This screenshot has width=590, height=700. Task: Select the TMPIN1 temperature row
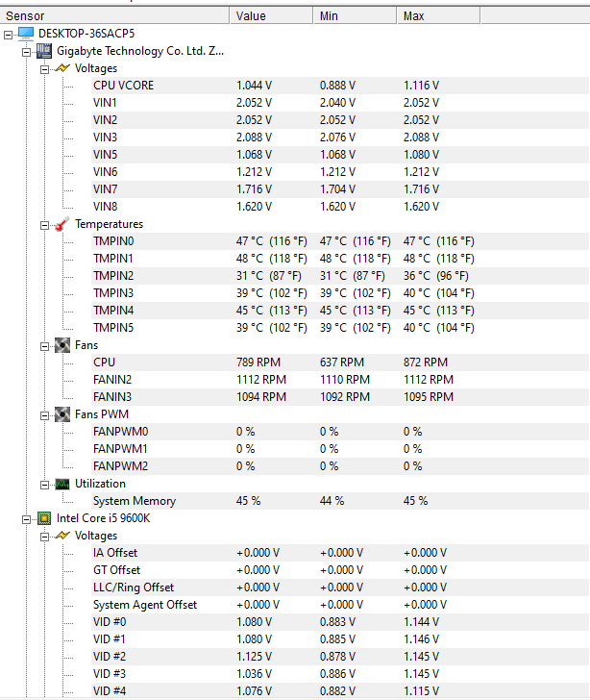click(x=340, y=259)
